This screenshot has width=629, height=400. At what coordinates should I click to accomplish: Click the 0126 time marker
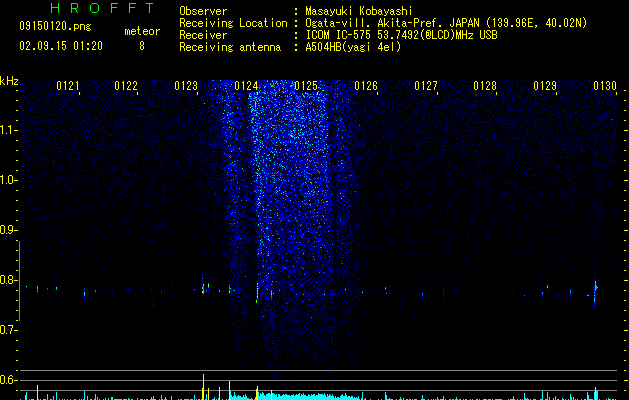tap(366, 86)
